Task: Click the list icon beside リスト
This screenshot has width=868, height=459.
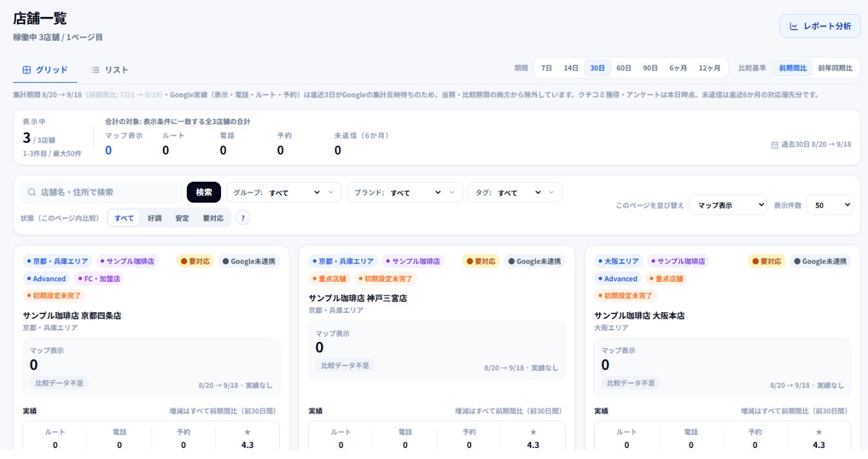Action: click(95, 70)
